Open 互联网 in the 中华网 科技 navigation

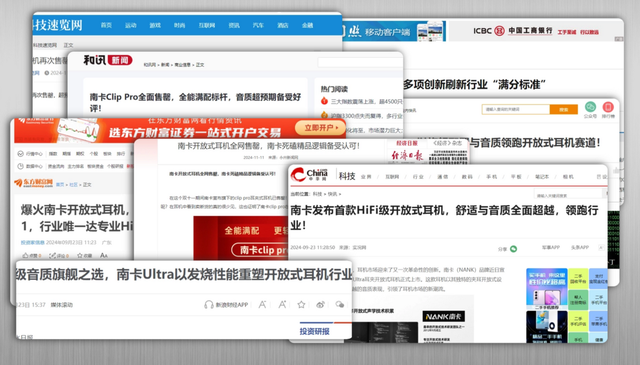(392, 177)
